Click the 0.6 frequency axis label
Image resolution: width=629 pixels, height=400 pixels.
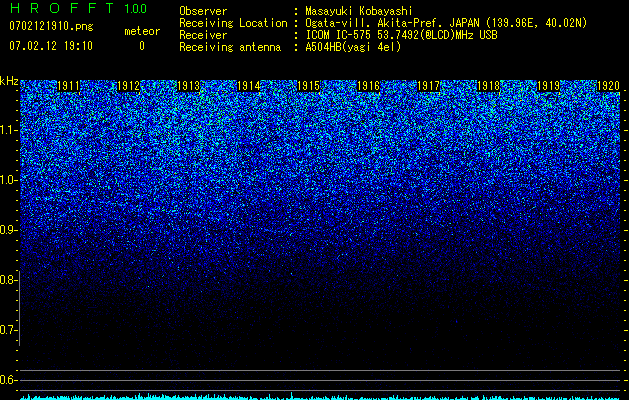point(8,380)
